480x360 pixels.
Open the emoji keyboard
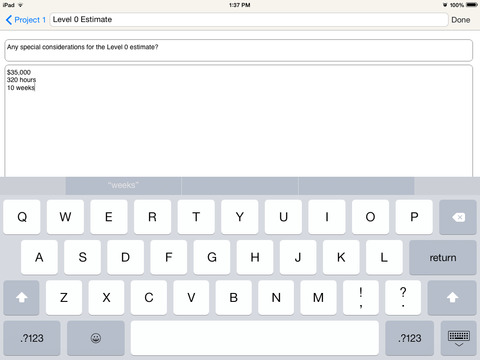(96, 338)
